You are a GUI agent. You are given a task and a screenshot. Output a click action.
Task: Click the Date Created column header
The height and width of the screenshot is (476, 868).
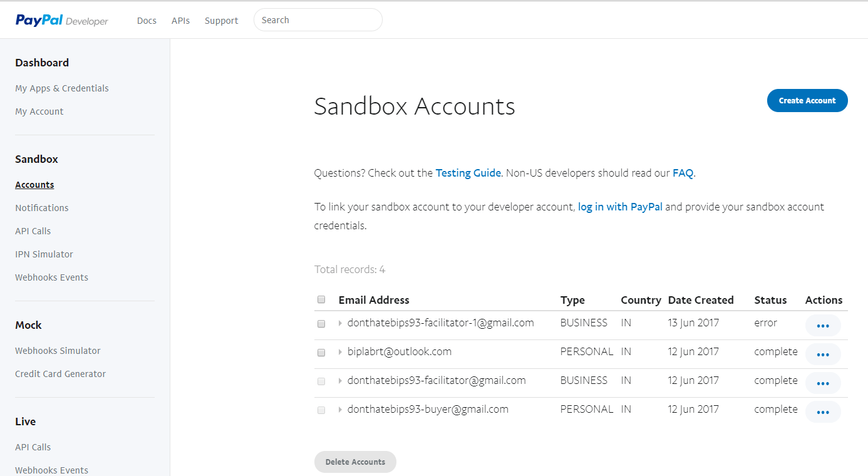click(x=701, y=300)
